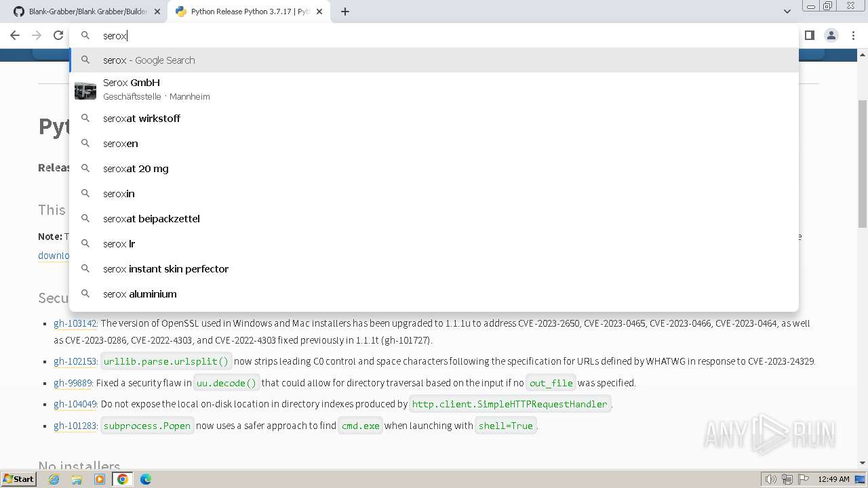Choose suggestion 'seroxen'
This screenshot has height=488, width=868.
coord(434,144)
